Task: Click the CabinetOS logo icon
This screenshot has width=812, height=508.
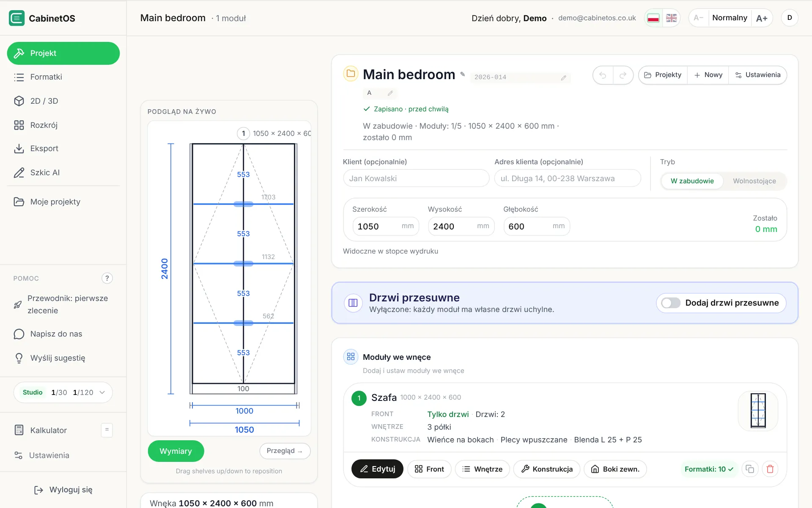Action: click(17, 18)
